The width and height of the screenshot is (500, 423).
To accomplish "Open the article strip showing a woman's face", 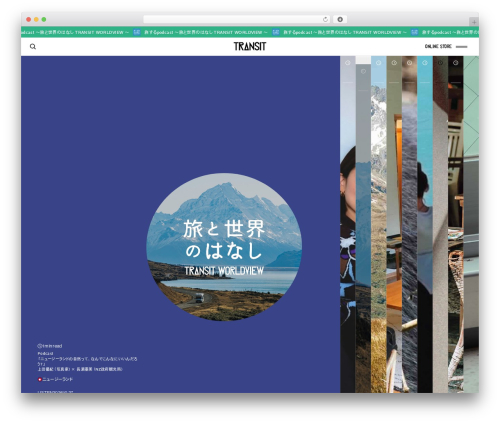I will (348, 224).
